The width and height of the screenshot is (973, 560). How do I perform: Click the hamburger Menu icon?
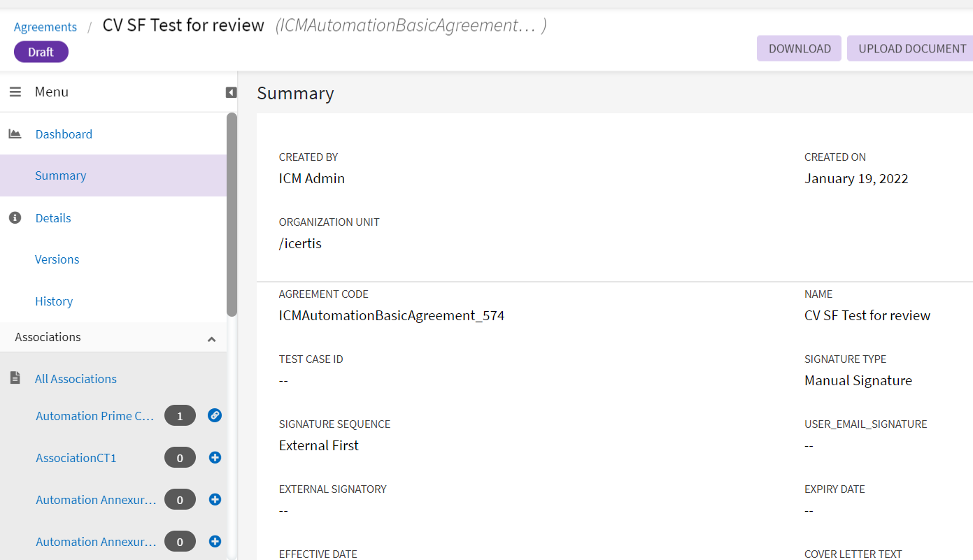click(15, 92)
